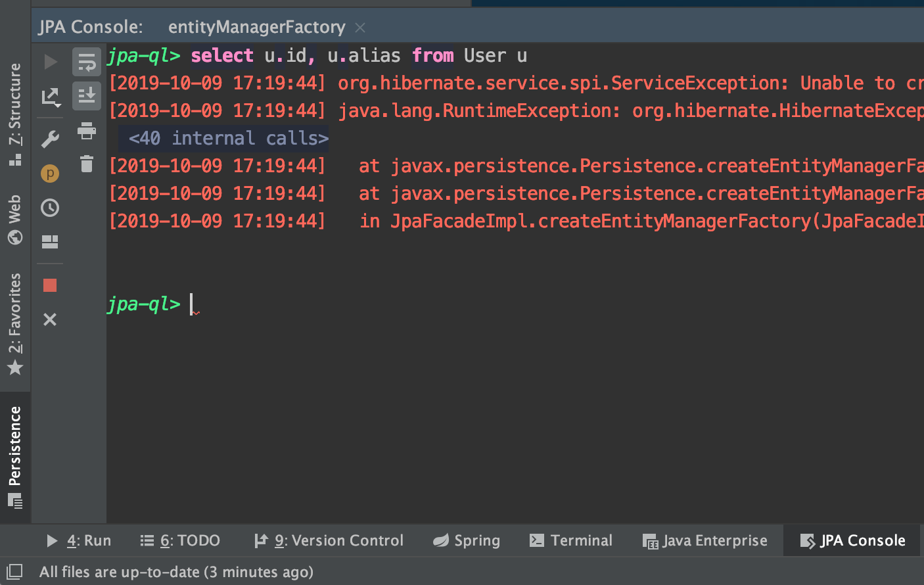The height and width of the screenshot is (585, 924).
Task: Print the console output
Action: pyautogui.click(x=87, y=131)
